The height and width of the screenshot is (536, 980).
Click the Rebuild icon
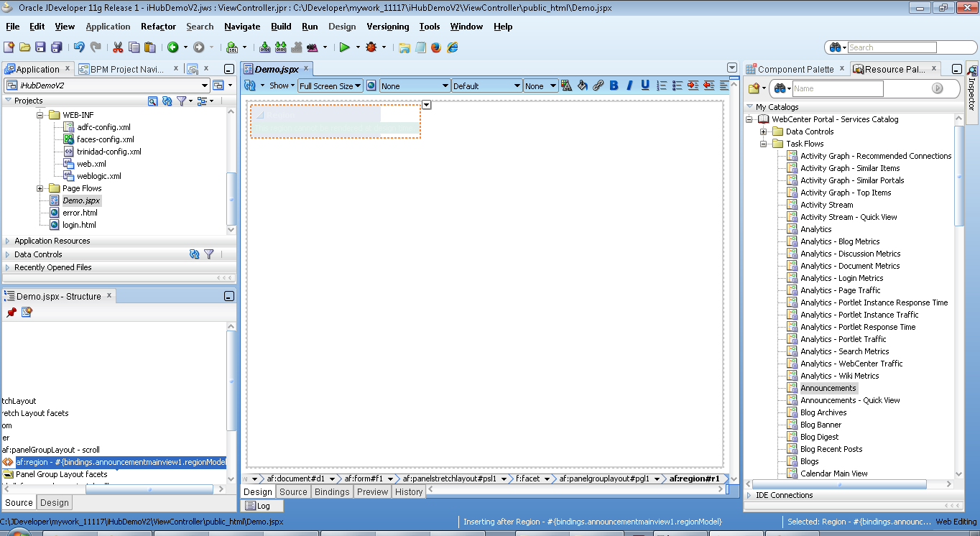[x=281, y=47]
